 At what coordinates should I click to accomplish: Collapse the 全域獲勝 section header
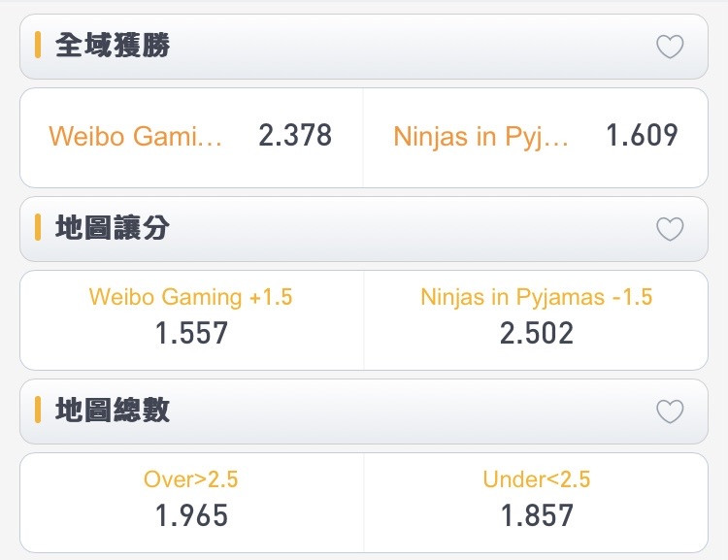(x=364, y=47)
